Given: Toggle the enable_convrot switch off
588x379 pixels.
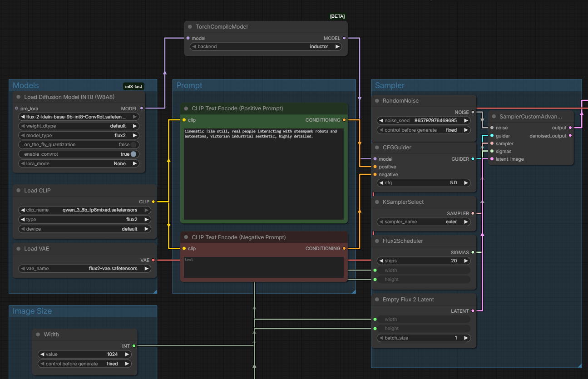Looking at the screenshot, I should [133, 154].
